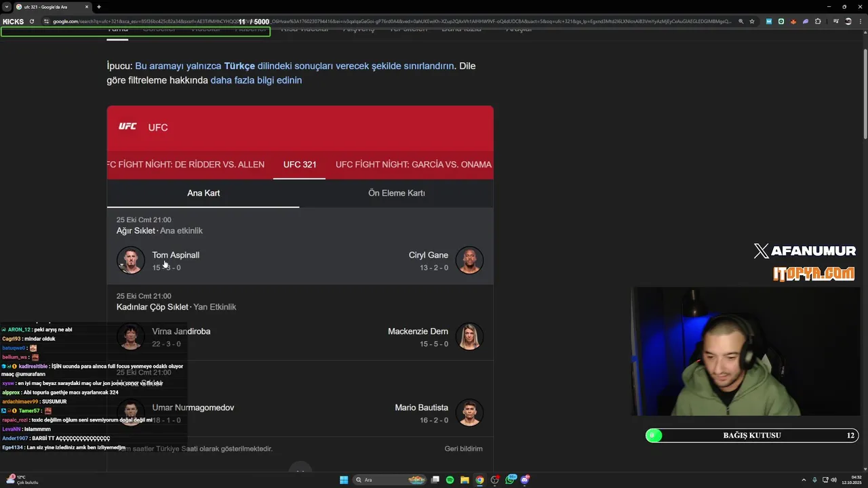The height and width of the screenshot is (488, 868).
Task: Click 'Kadınlar Çöp Sıklet · Yan Etkinlik' text
Action: (176, 307)
